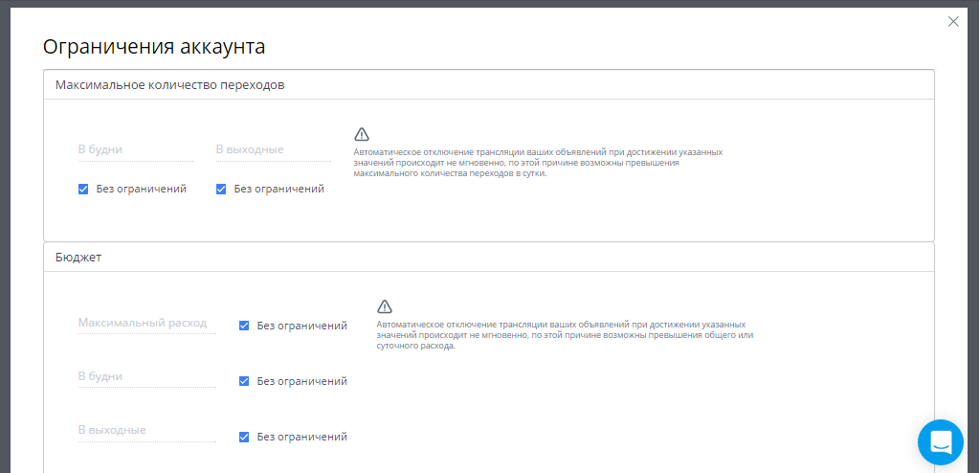
Task: Click the "Максимальное количество переходов" section header
Action: click(x=169, y=85)
